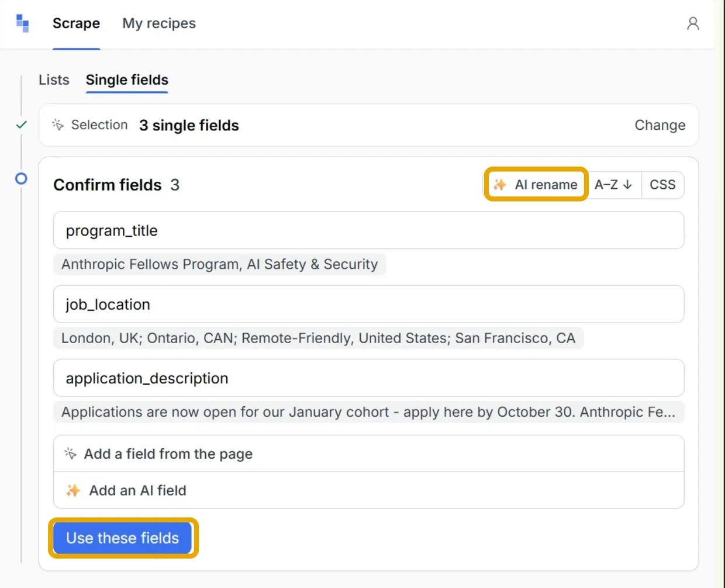Image resolution: width=725 pixels, height=588 pixels.
Task: Choose Add a field from the page
Action: pyautogui.click(x=368, y=454)
